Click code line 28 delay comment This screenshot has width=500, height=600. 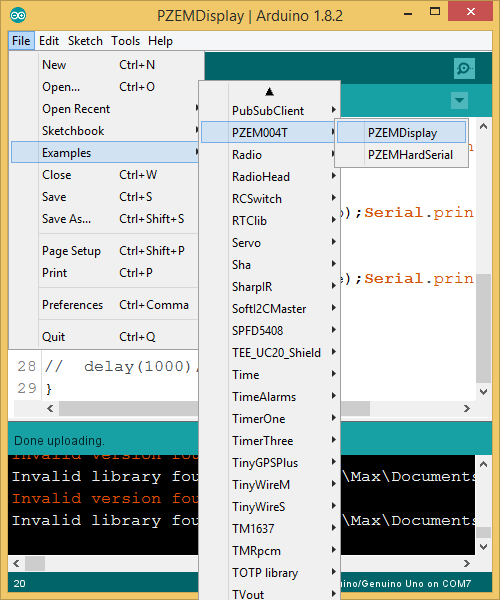[122, 367]
